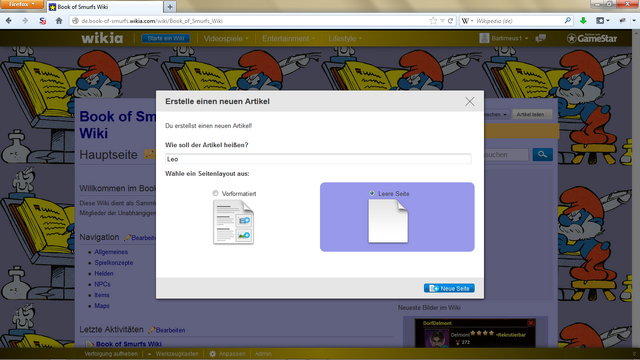Click the Firefox home icon
The height and width of the screenshot is (360, 640).
pyautogui.click(x=59, y=21)
